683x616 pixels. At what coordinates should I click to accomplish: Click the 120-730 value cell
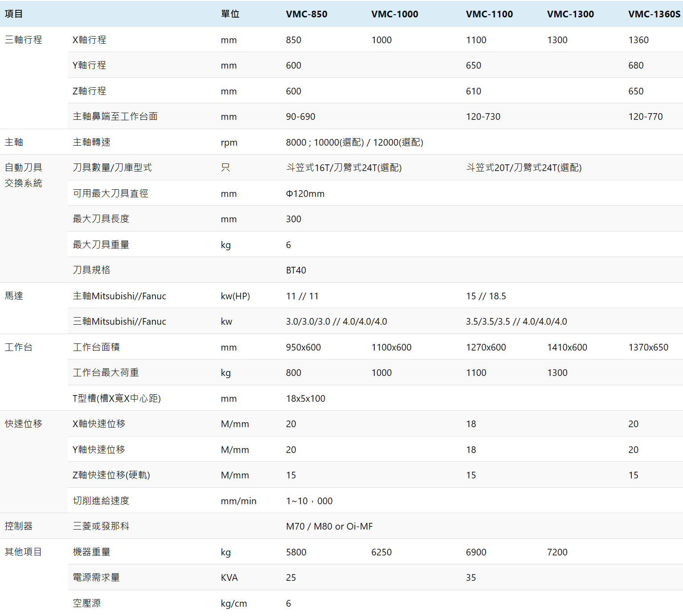(x=483, y=117)
